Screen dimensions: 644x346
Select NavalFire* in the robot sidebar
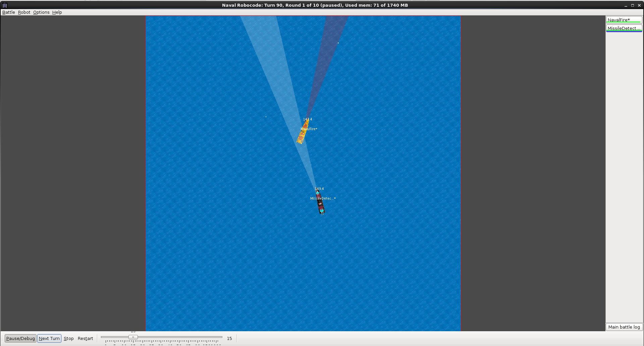624,20
